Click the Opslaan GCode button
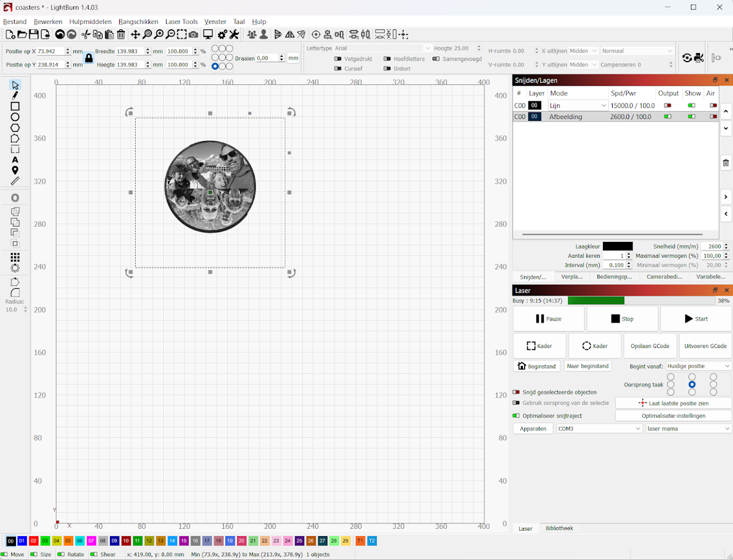 point(650,346)
